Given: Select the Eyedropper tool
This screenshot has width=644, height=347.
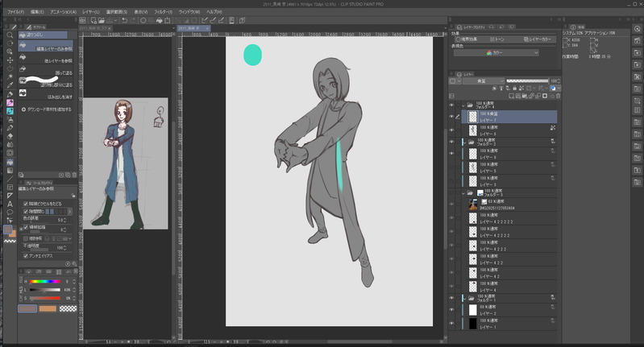Looking at the screenshot, I should [10, 85].
